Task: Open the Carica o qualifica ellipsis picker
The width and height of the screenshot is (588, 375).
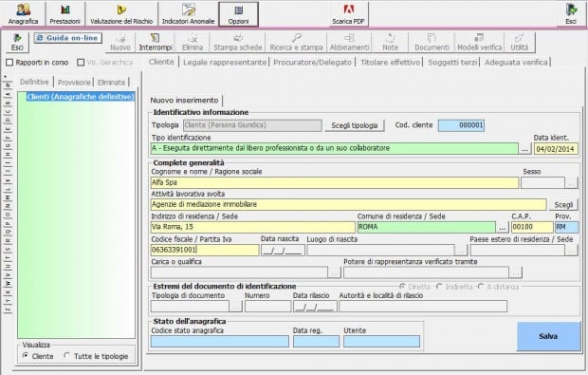Action: coord(334,272)
